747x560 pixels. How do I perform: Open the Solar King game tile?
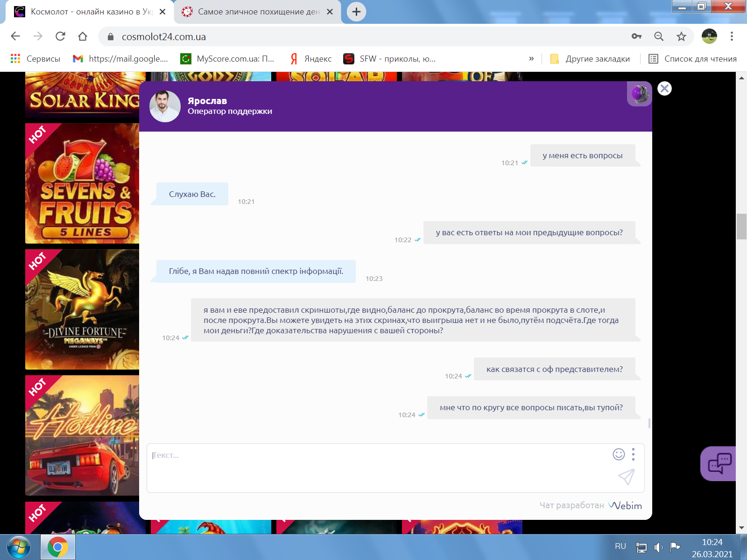(x=82, y=95)
